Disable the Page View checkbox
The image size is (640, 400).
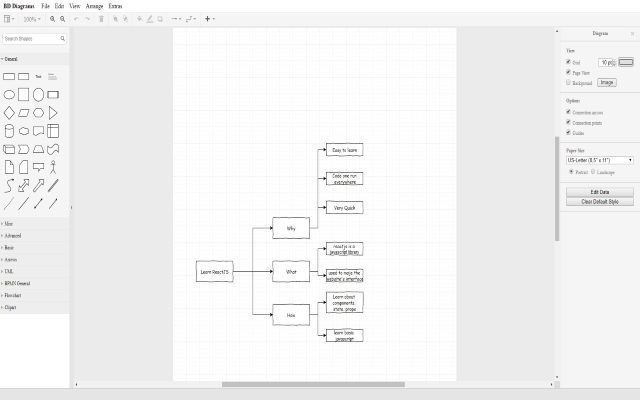click(569, 72)
